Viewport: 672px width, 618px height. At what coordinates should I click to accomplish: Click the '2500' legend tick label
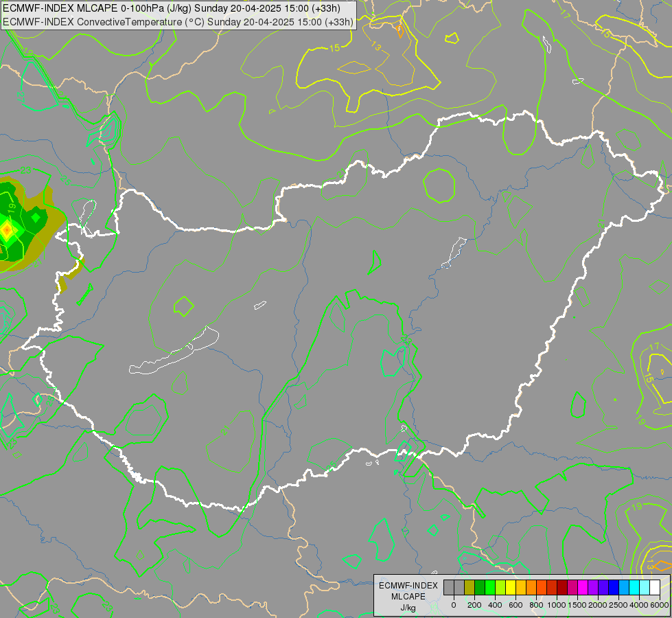(x=618, y=605)
